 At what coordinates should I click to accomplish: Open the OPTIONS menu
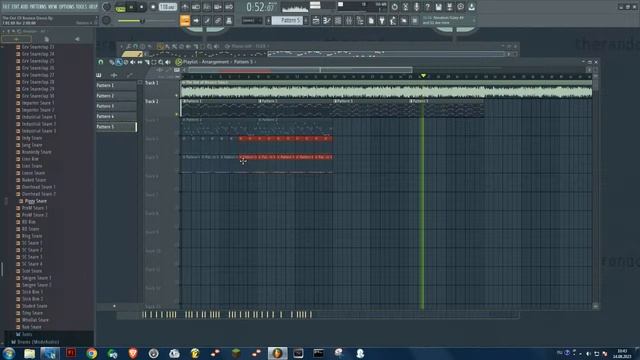(x=67, y=7)
